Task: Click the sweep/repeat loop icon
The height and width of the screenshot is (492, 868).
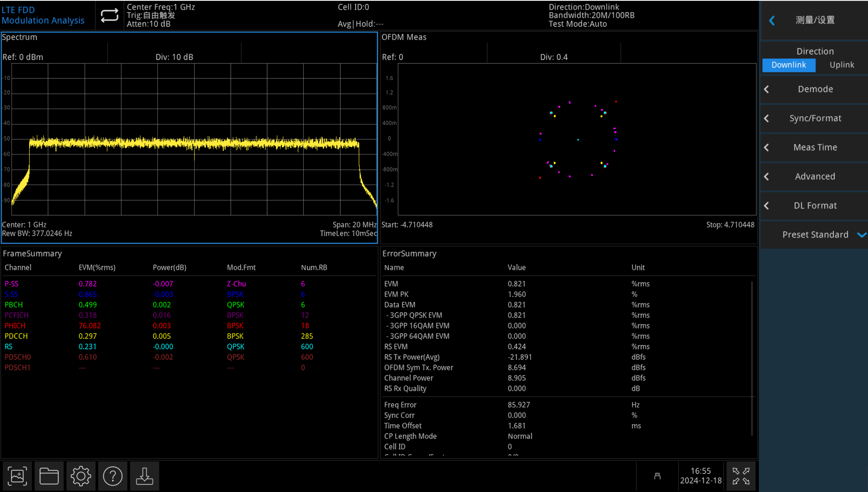Action: [110, 15]
